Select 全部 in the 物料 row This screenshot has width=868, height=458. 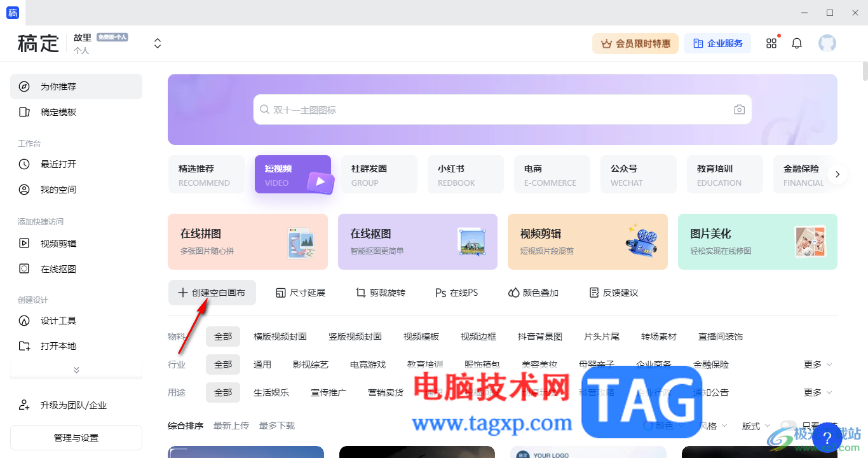point(223,337)
